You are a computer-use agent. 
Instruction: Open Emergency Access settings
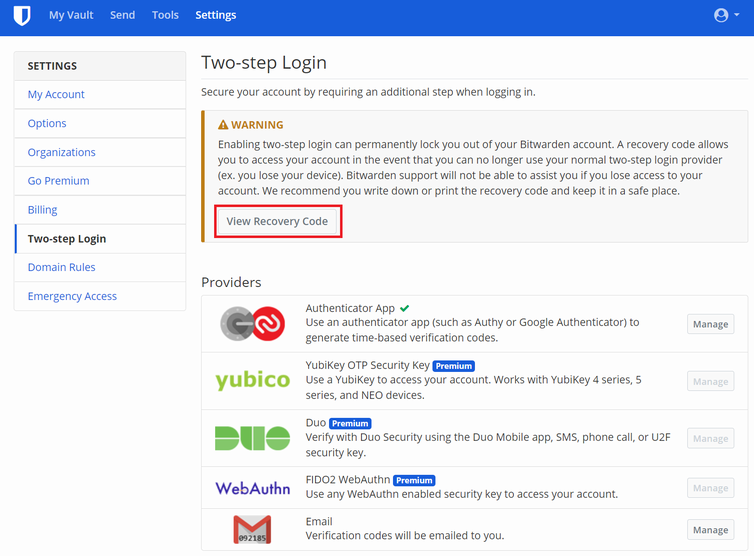click(x=100, y=296)
